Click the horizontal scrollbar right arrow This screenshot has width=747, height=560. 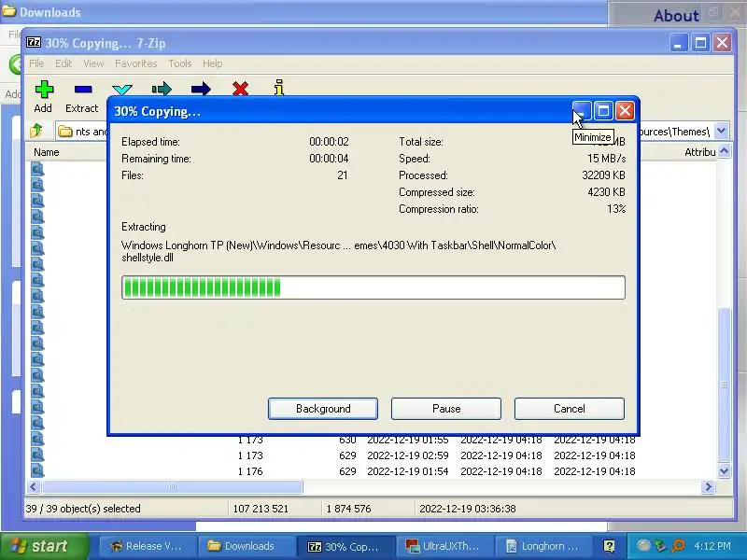tap(708, 486)
